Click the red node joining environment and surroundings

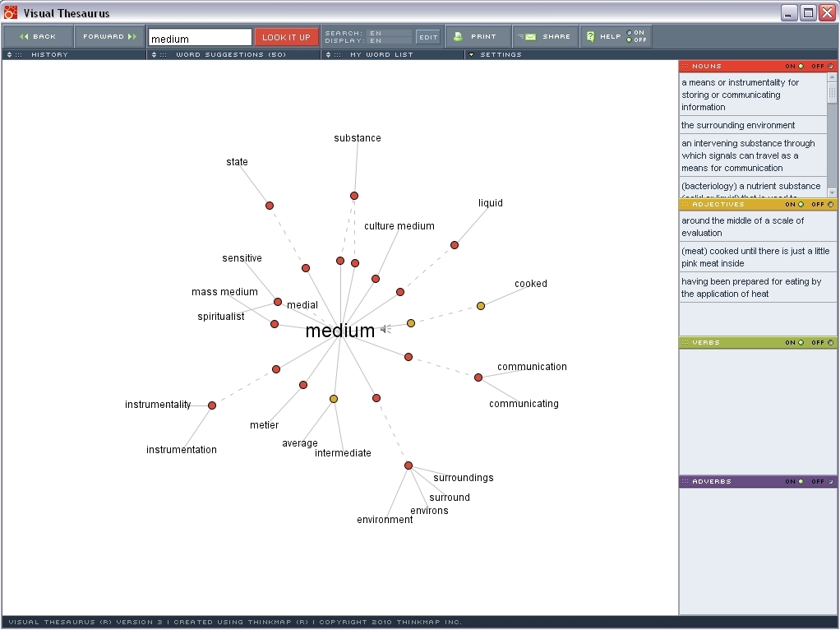(x=408, y=466)
